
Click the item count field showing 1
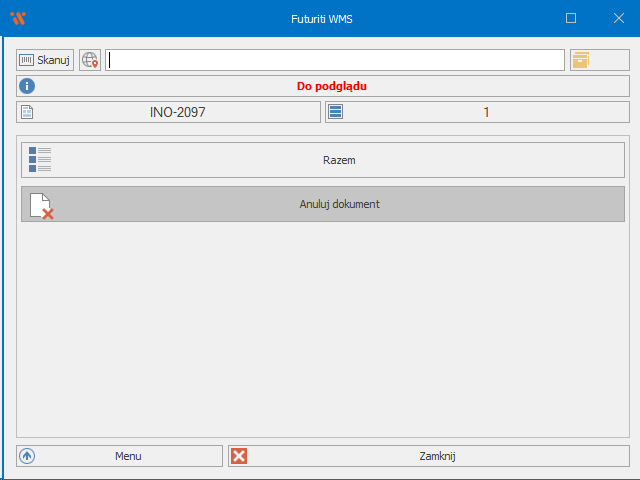[x=486, y=112]
